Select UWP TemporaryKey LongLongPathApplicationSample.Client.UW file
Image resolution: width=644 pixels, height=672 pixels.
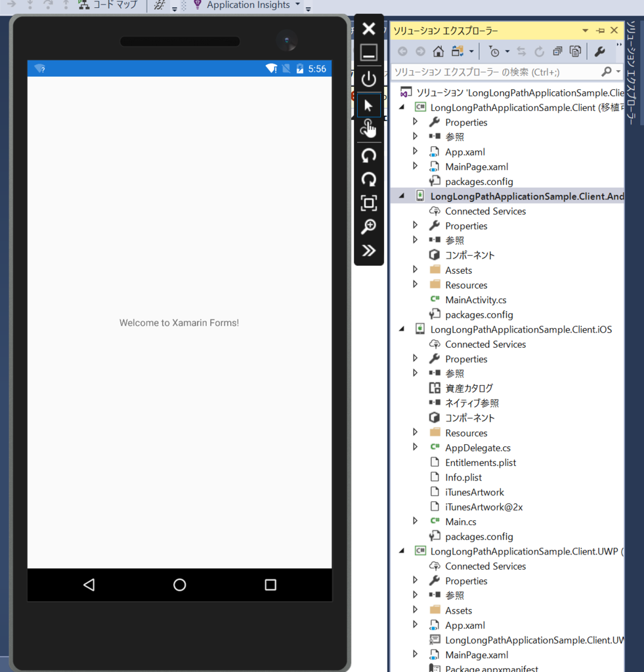(534, 640)
